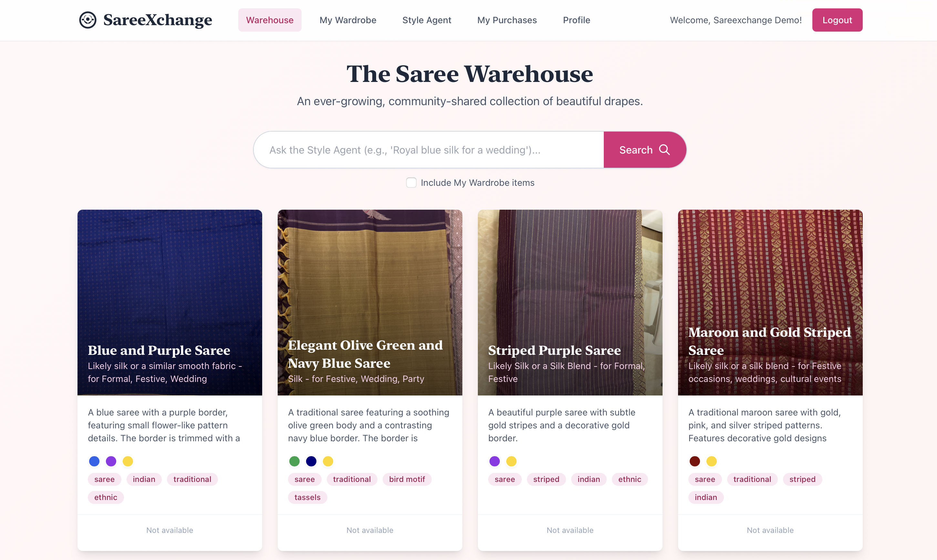Click the magnifier icon inside the Search button
This screenshot has height=560, width=937.
click(x=665, y=149)
